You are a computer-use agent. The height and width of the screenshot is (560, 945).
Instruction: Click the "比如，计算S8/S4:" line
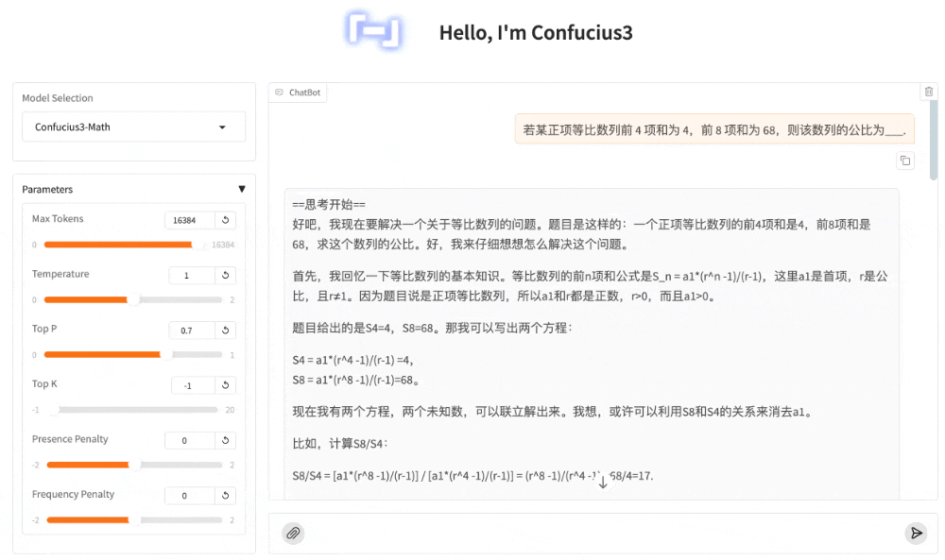click(x=340, y=444)
